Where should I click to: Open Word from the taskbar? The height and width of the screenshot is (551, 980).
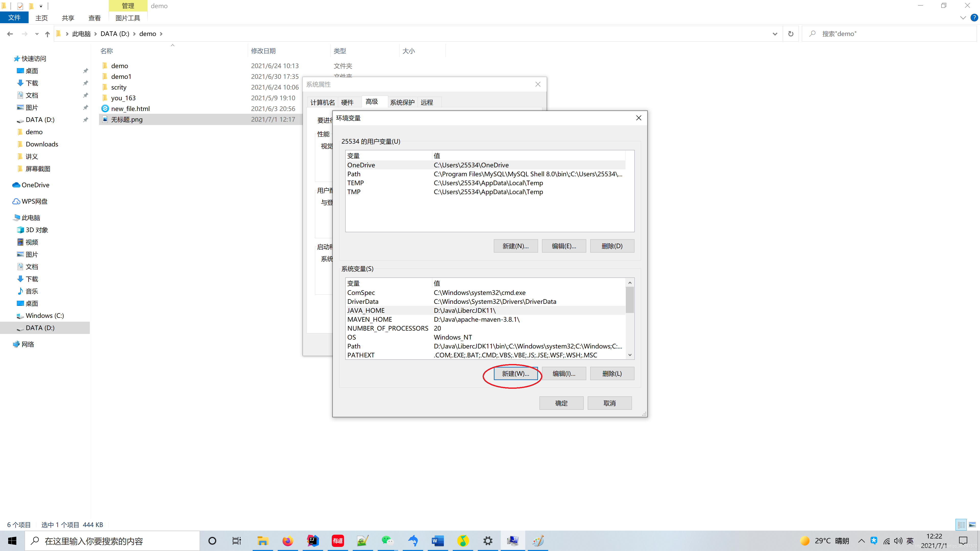tap(437, 541)
